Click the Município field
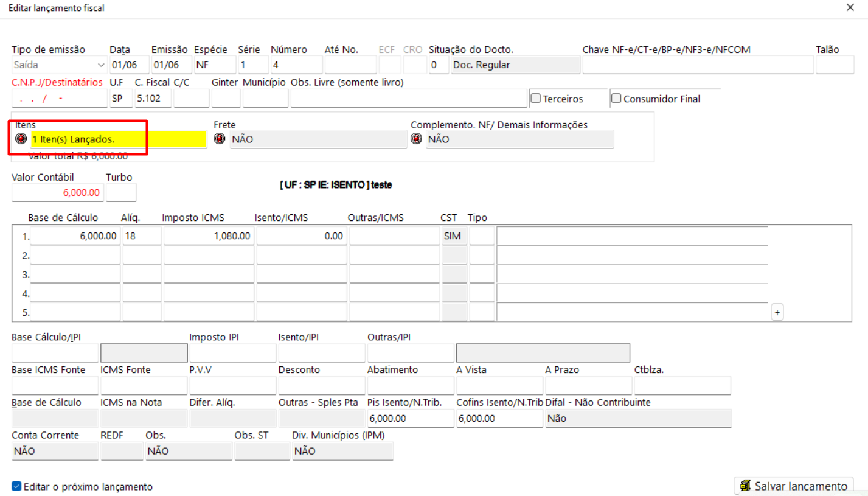This screenshot has height=496, width=868. (x=265, y=98)
